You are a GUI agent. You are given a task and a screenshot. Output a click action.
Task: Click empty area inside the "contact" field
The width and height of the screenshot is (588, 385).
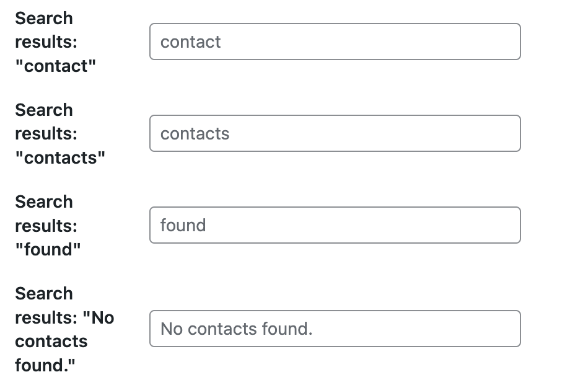point(371,42)
